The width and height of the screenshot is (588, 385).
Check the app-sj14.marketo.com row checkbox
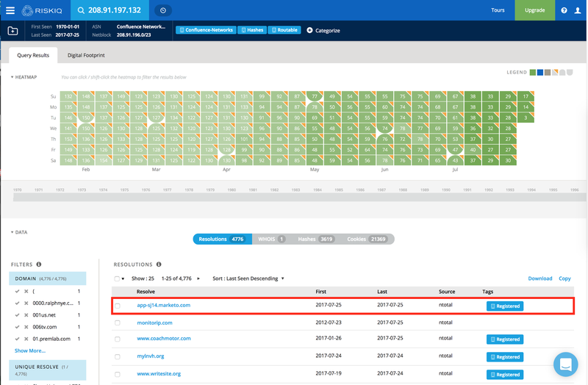(118, 306)
